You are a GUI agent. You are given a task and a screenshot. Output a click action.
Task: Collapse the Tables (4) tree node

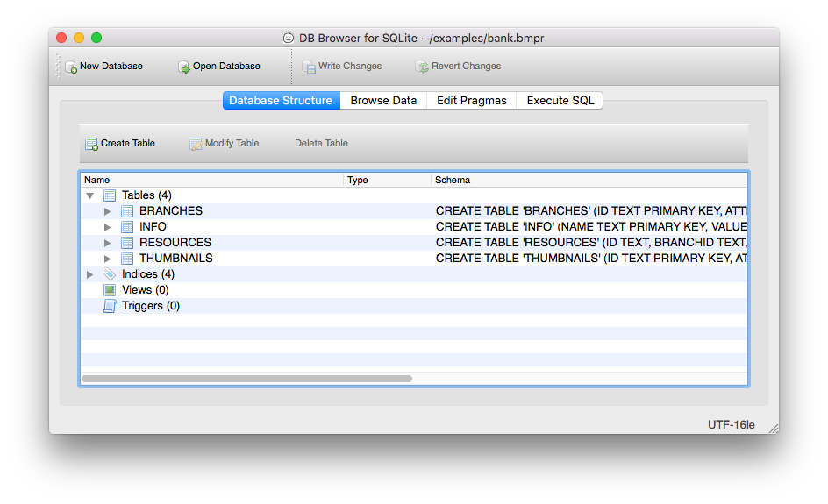tap(89, 195)
